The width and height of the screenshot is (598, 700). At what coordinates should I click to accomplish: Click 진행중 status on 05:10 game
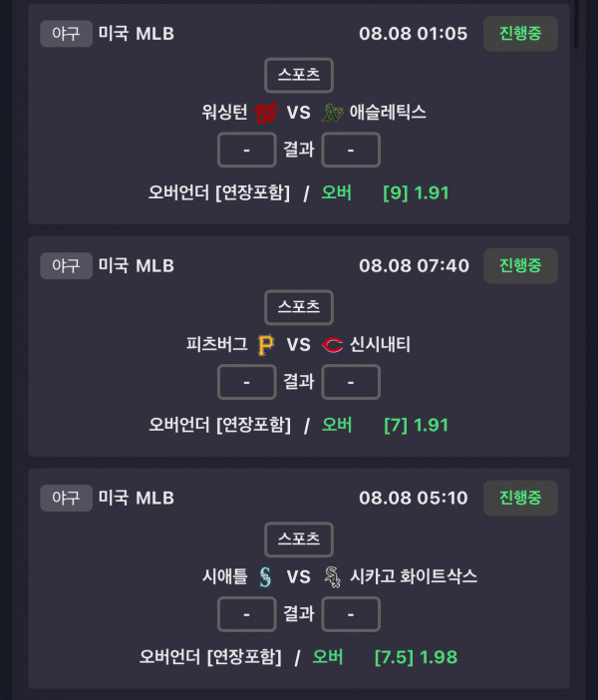tap(520, 498)
